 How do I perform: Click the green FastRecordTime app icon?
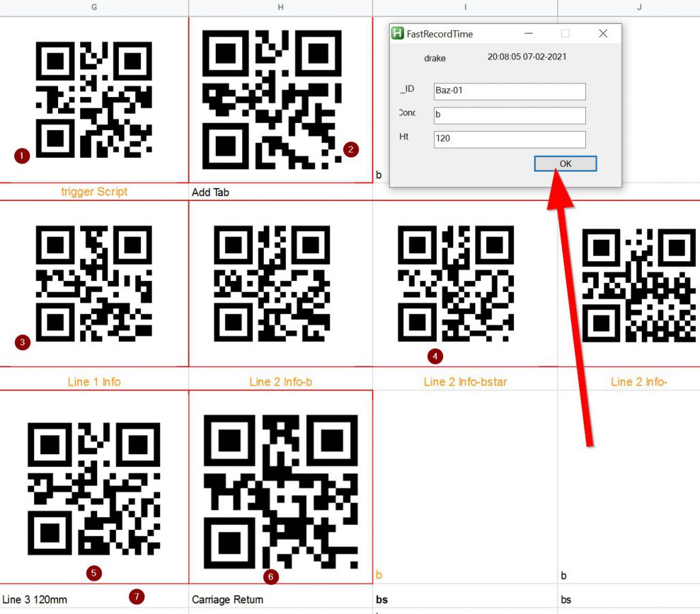pos(397,34)
